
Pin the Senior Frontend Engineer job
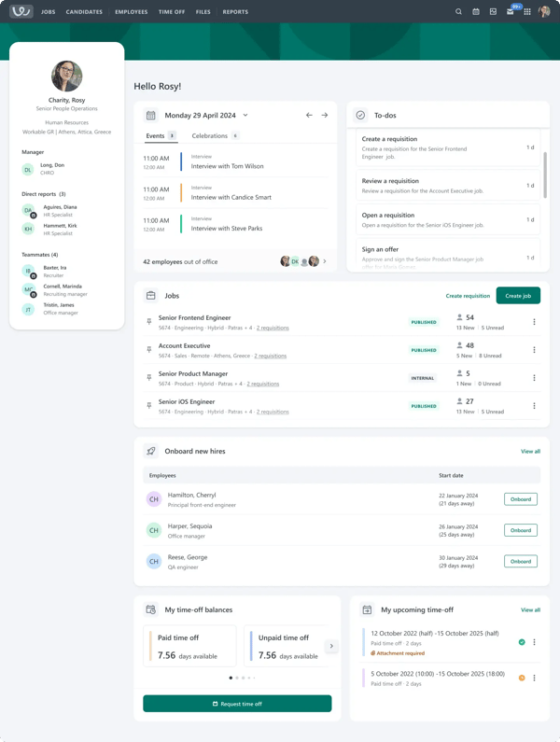point(149,322)
